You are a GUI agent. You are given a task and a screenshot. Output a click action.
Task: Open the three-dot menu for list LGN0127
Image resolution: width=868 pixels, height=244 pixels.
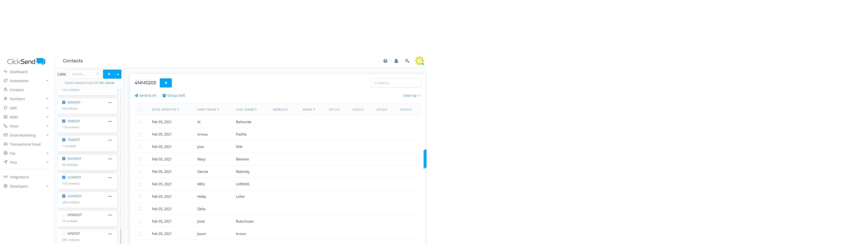(x=110, y=178)
